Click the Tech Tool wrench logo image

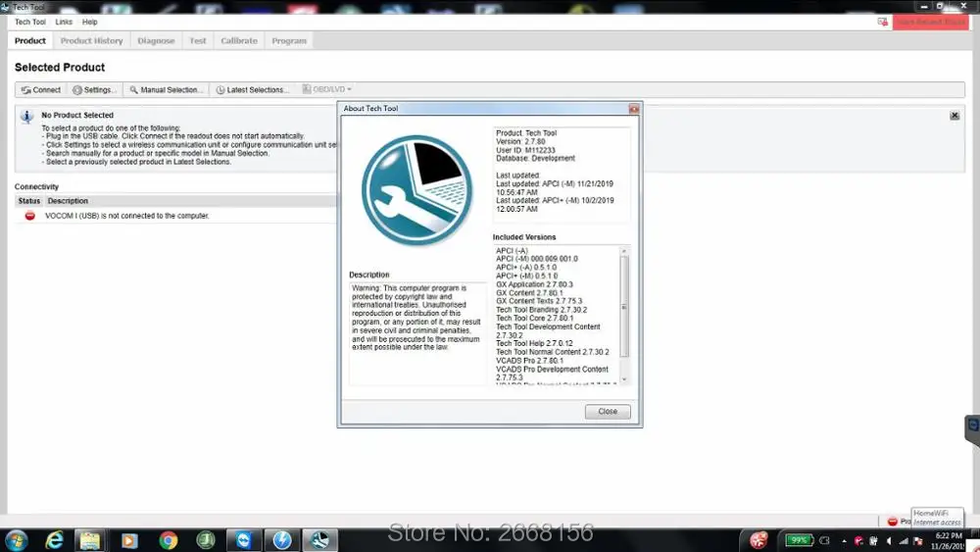tap(416, 190)
